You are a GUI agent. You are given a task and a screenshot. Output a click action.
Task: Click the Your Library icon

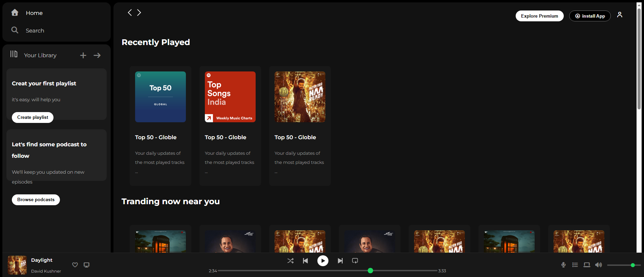14,54
